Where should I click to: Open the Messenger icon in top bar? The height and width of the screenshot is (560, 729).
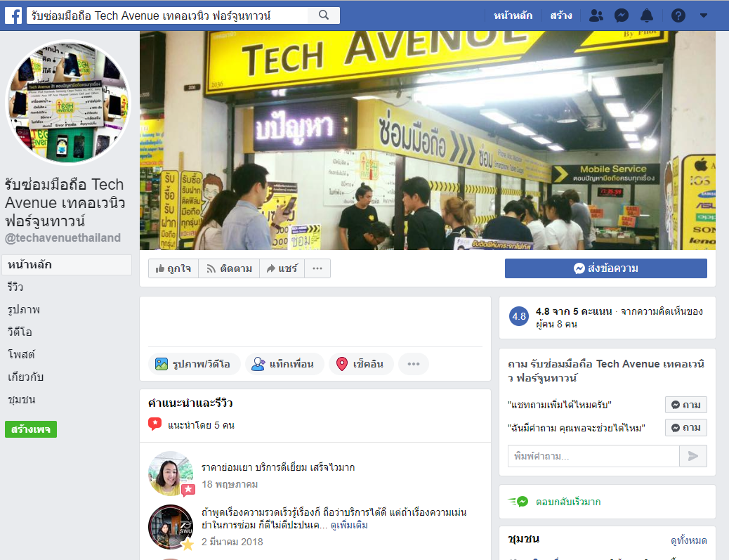click(621, 16)
